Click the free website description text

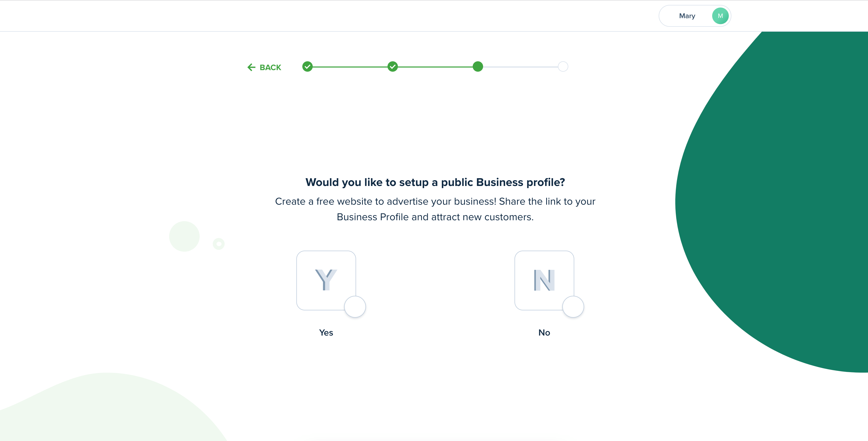coord(435,209)
